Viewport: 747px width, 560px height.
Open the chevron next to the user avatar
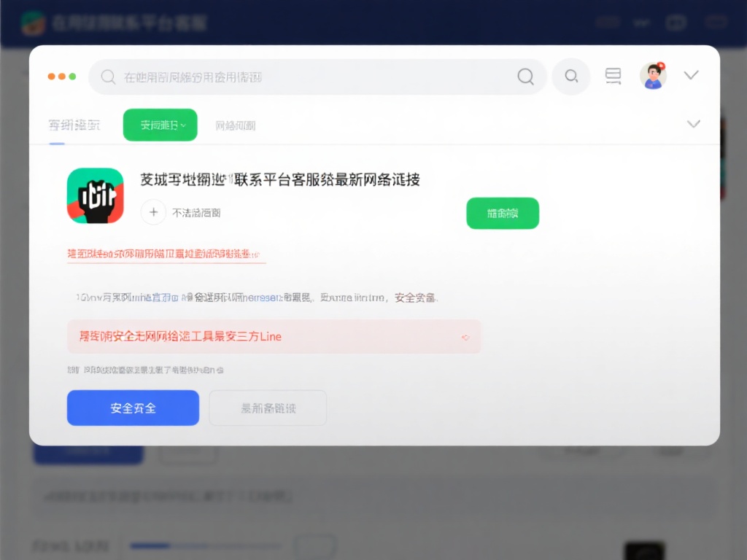pos(691,74)
